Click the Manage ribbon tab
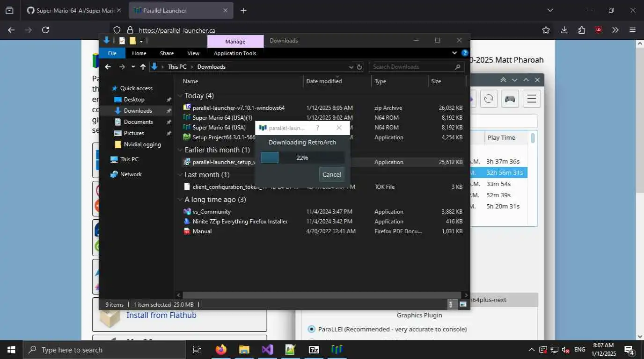The image size is (644, 359). (235, 41)
